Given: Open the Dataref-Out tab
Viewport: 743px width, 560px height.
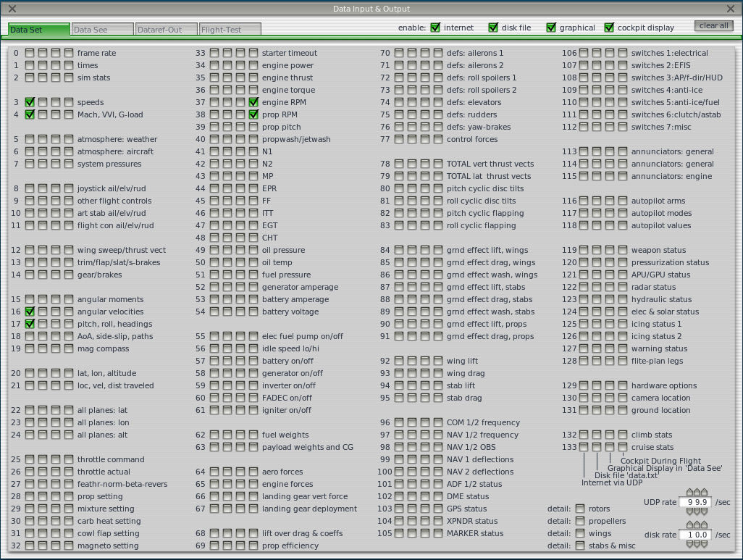Looking at the screenshot, I should 166,30.
